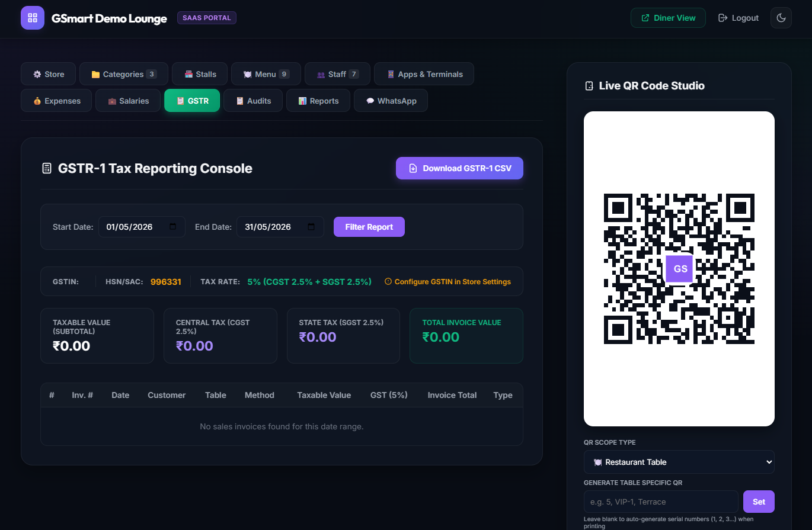Click the Set table QR button

759,502
